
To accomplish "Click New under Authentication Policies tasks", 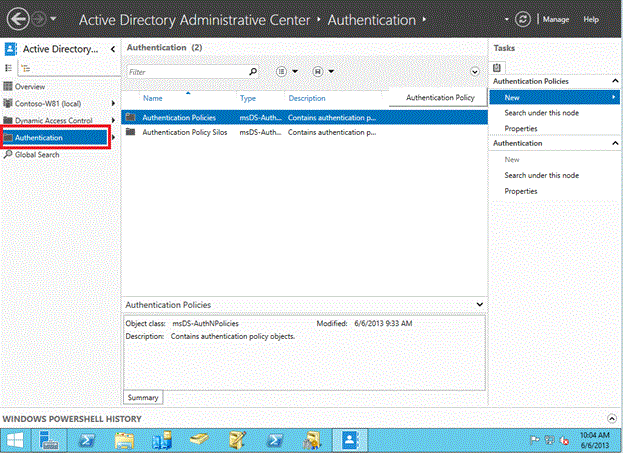I will [x=512, y=97].
